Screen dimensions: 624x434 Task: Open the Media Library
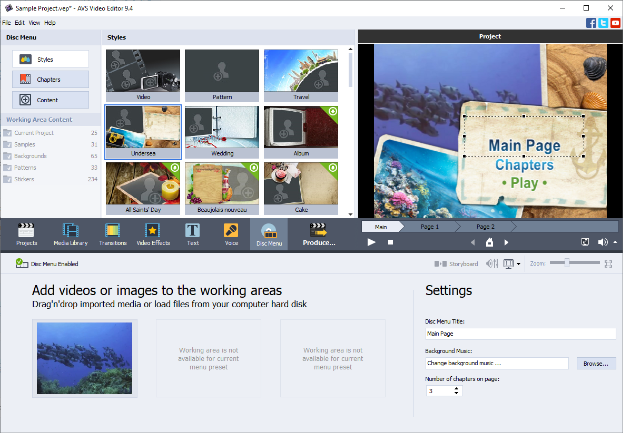[70, 234]
